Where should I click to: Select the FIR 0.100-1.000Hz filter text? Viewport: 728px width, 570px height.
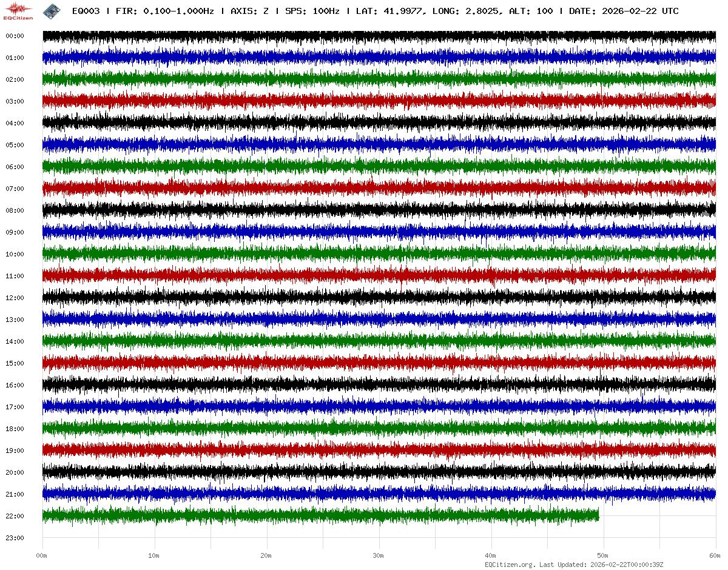tap(165, 11)
